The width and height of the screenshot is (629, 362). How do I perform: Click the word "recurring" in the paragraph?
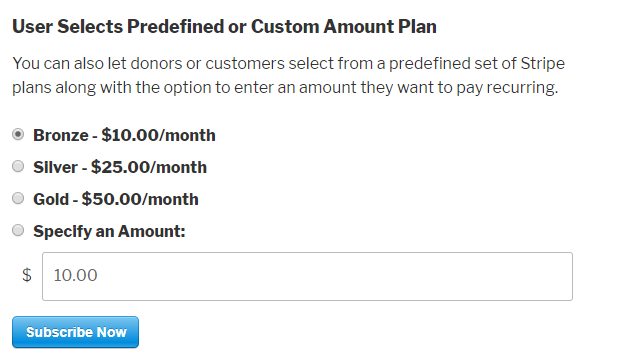pyautogui.click(x=521, y=87)
